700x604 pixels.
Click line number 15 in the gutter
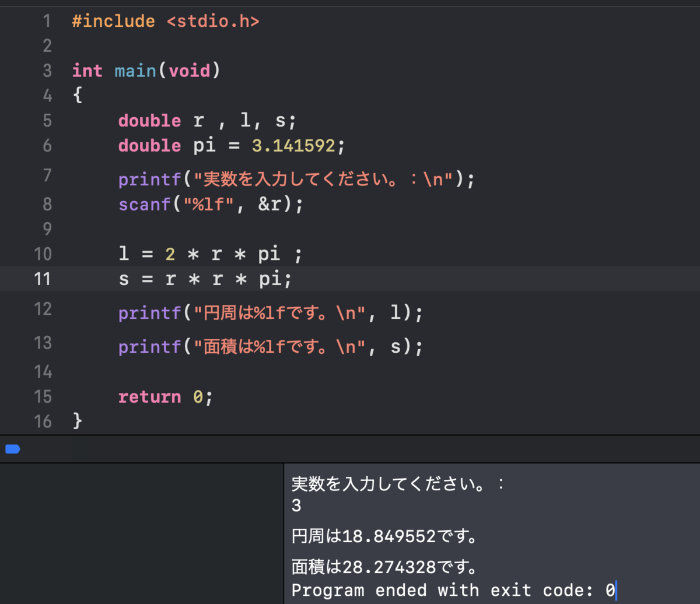(43, 397)
